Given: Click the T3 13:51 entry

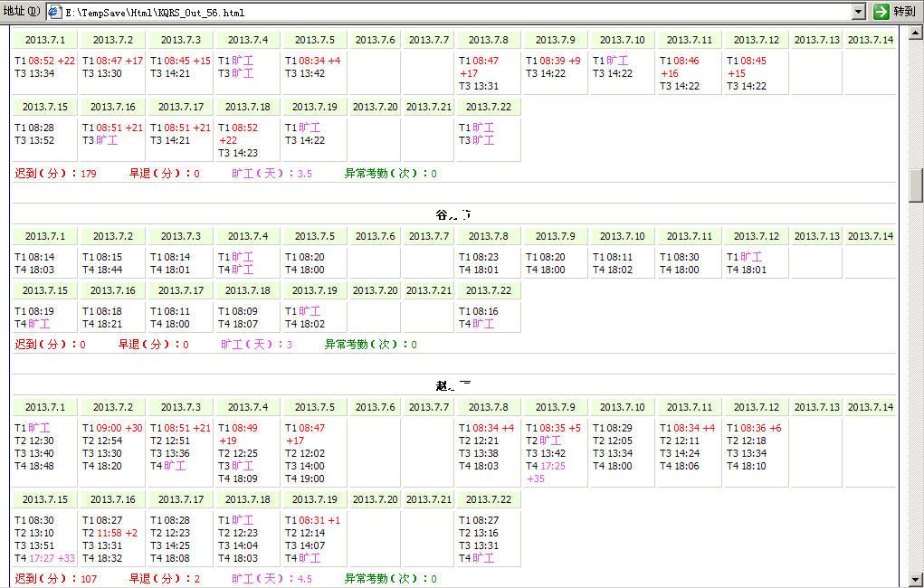Looking at the screenshot, I should tap(34, 546).
